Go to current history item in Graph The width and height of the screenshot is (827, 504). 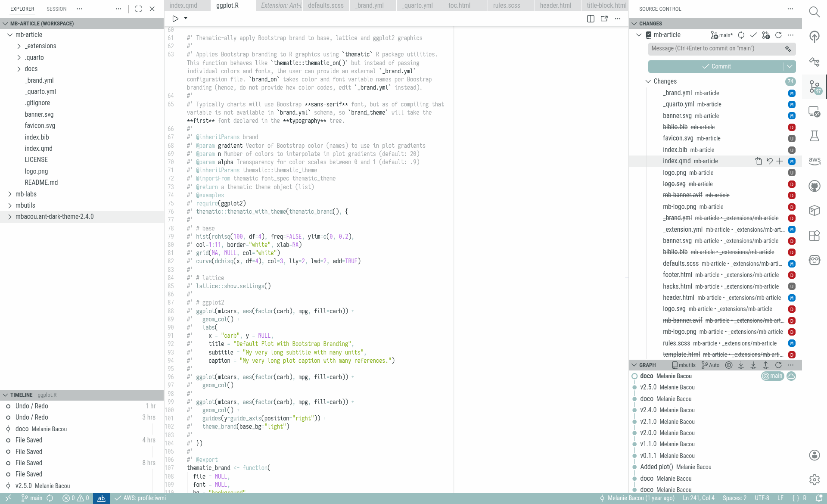(x=728, y=365)
